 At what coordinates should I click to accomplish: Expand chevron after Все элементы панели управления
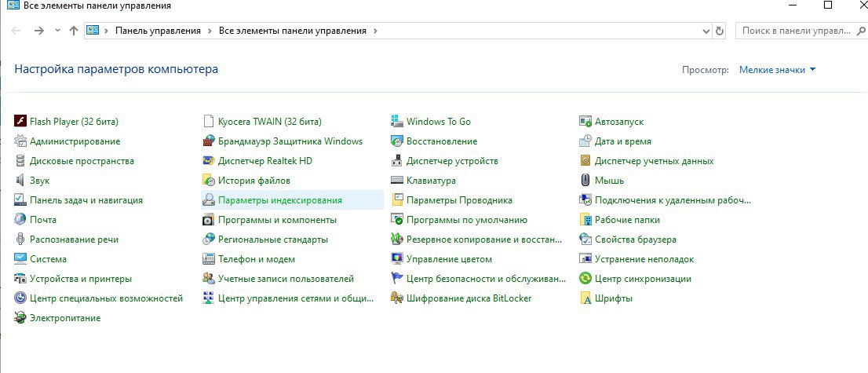(375, 31)
